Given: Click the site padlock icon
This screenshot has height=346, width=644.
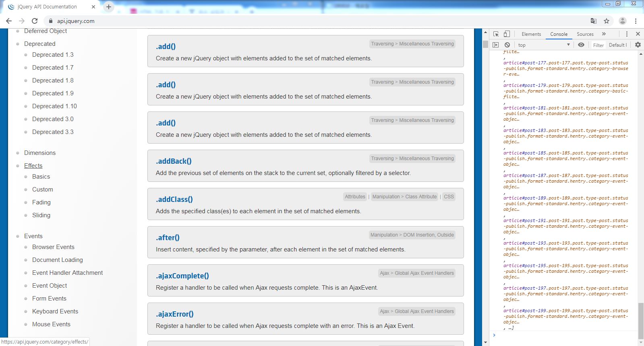Looking at the screenshot, I should (50, 21).
